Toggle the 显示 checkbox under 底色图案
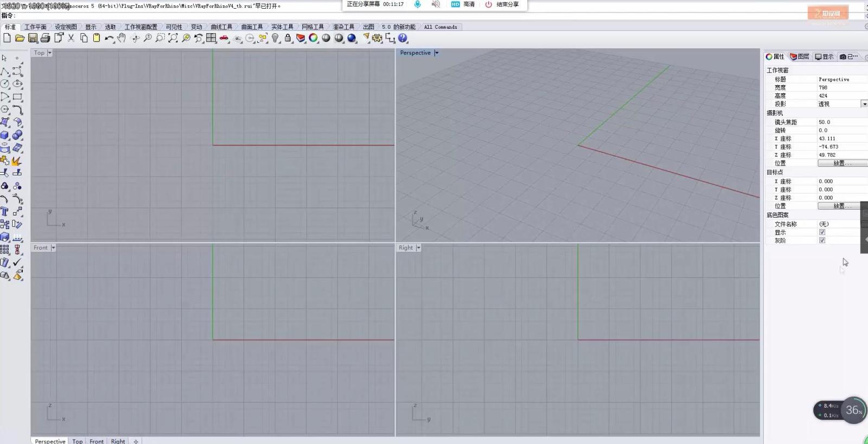 coord(822,232)
